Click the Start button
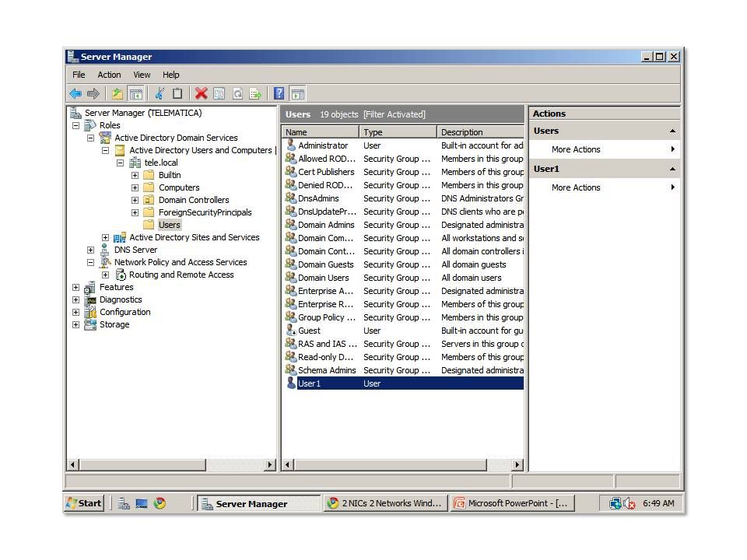The width and height of the screenshot is (747, 560). tap(84, 503)
